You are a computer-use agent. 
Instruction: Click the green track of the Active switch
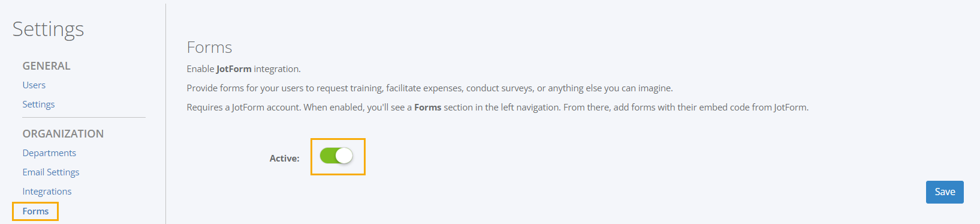(328, 156)
